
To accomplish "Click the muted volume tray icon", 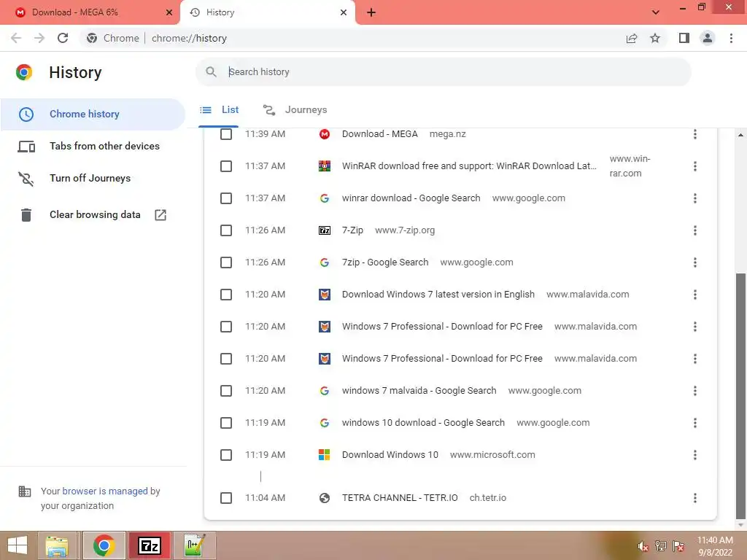I will [x=643, y=546].
